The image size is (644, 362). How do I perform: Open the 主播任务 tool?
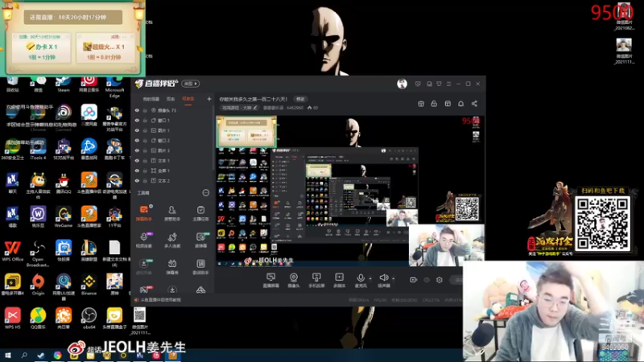(200, 213)
